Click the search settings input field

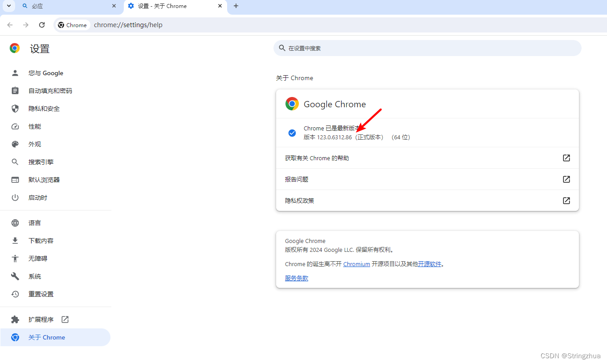coord(427,48)
